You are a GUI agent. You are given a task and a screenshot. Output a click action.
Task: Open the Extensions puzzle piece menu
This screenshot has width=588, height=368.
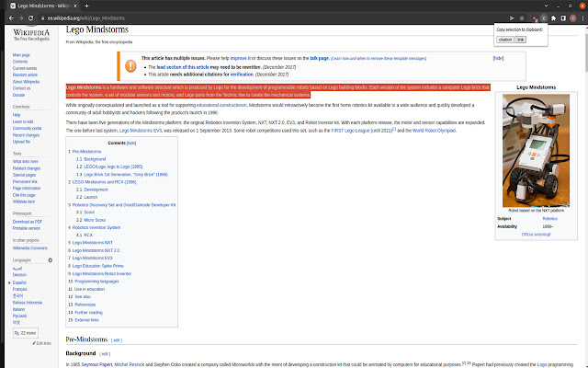(553, 18)
